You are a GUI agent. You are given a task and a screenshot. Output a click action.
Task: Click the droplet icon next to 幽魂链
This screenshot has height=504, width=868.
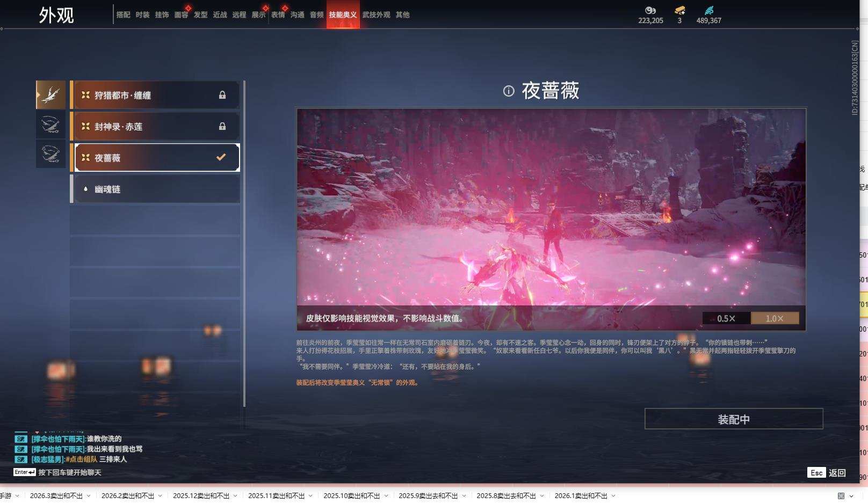[x=84, y=188]
